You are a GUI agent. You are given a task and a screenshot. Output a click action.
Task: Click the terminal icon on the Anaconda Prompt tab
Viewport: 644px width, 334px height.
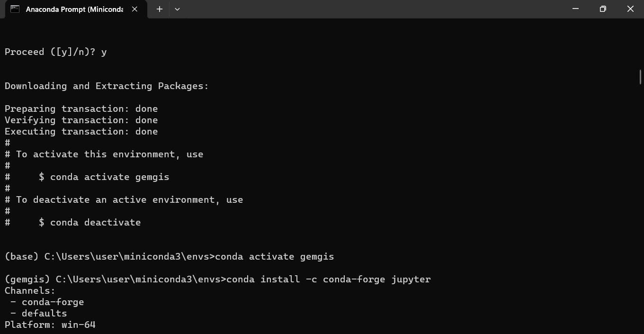coord(15,9)
